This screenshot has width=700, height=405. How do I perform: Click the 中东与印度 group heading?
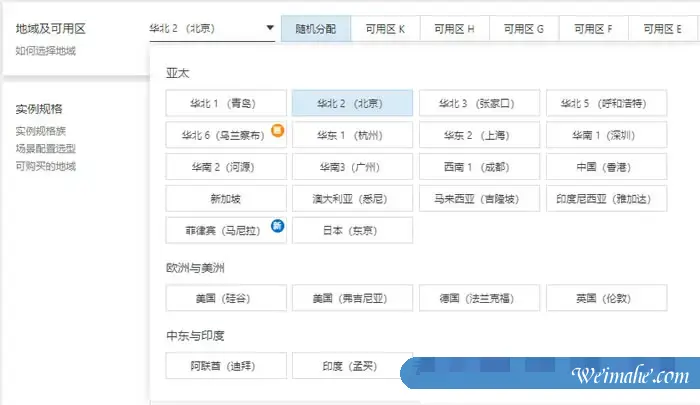195,336
